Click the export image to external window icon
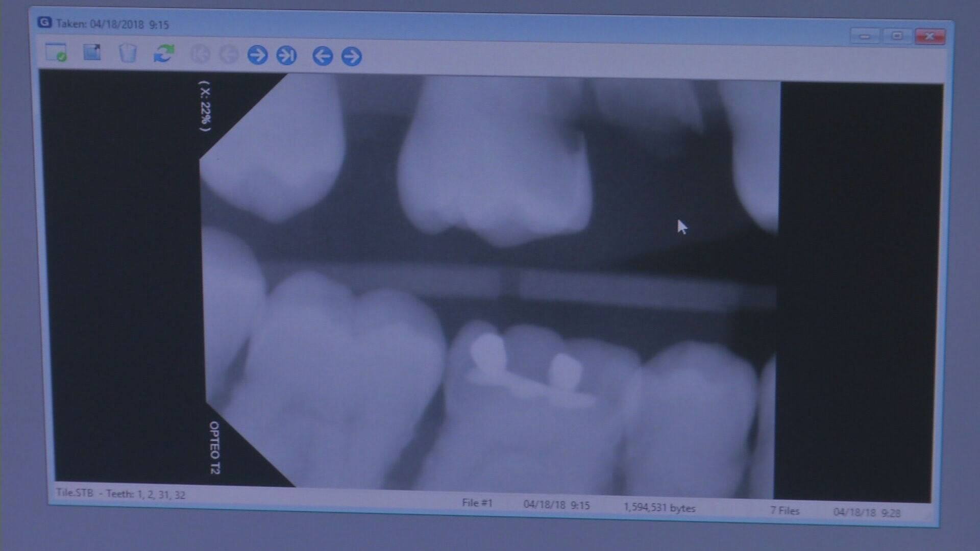This screenshot has height=551, width=980. coord(92,52)
